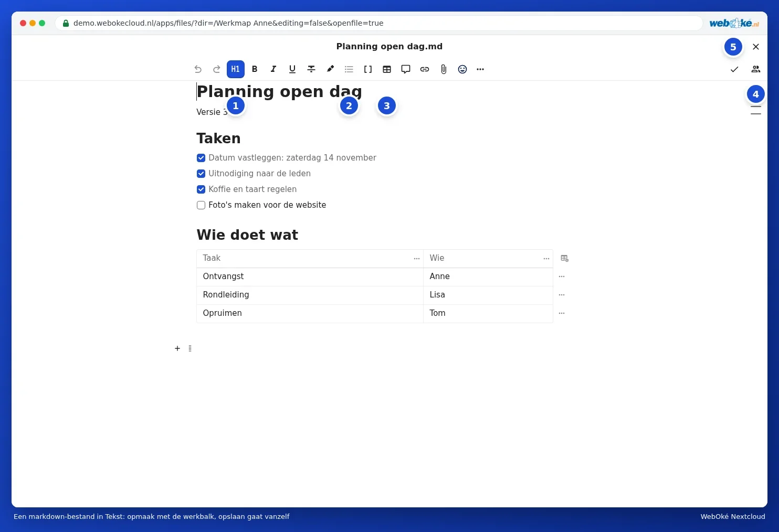Toggle underline formatting
Image resolution: width=779 pixels, height=532 pixels.
tap(292, 69)
